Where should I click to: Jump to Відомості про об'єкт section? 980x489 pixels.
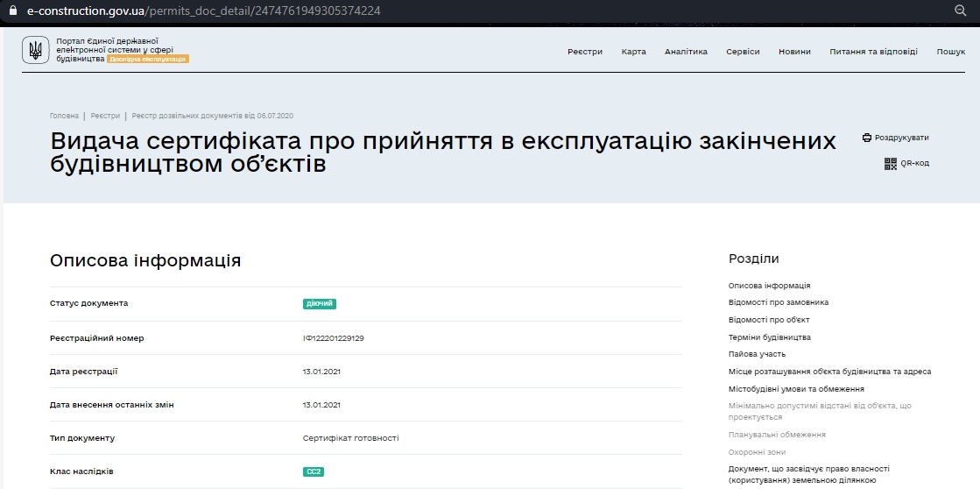(x=769, y=320)
